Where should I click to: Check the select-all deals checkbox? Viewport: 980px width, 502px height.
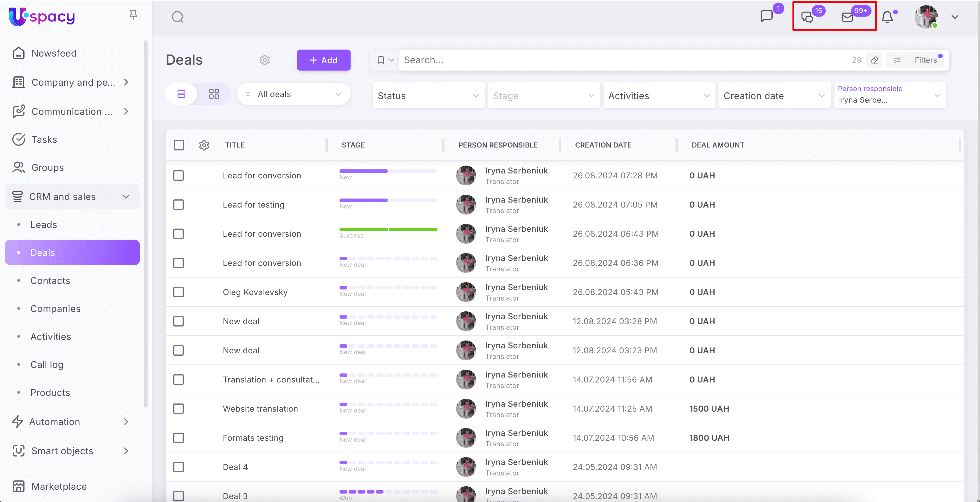[x=179, y=145]
